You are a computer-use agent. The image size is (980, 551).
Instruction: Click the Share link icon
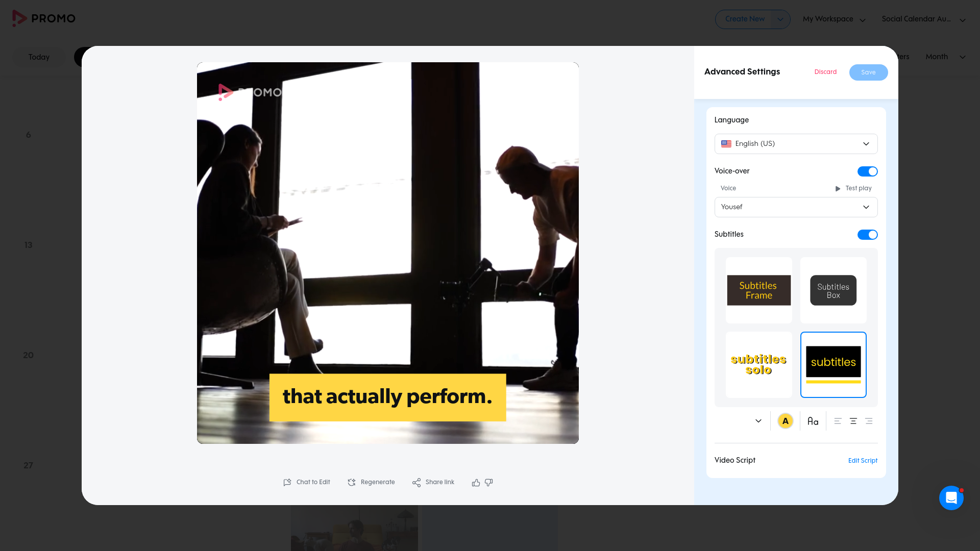(416, 483)
